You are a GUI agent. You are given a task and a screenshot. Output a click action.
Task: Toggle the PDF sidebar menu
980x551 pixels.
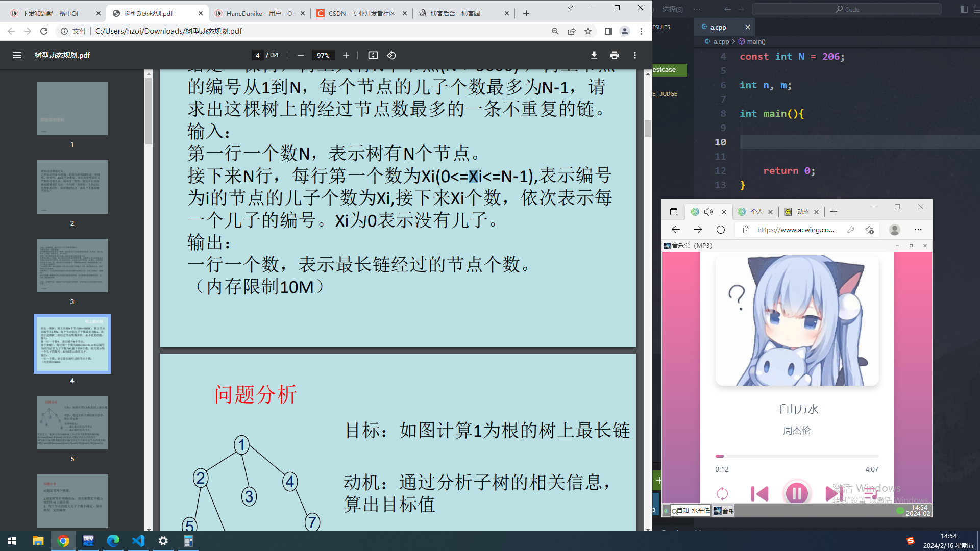[17, 55]
